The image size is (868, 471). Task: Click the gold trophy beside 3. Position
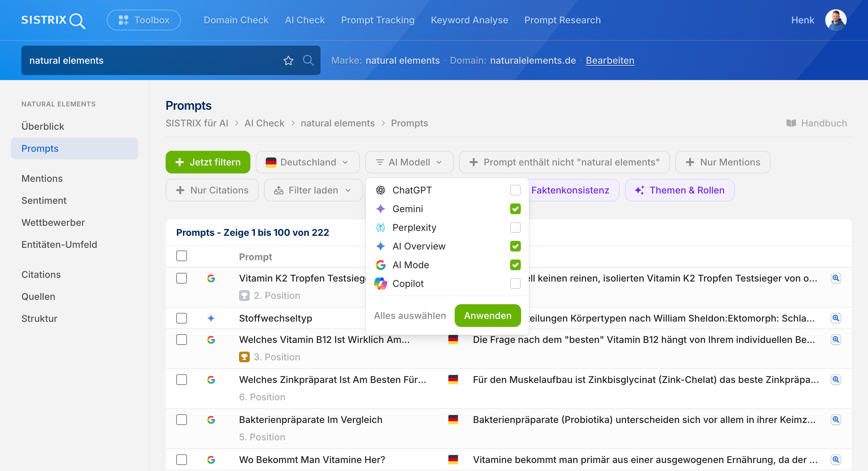(x=244, y=357)
